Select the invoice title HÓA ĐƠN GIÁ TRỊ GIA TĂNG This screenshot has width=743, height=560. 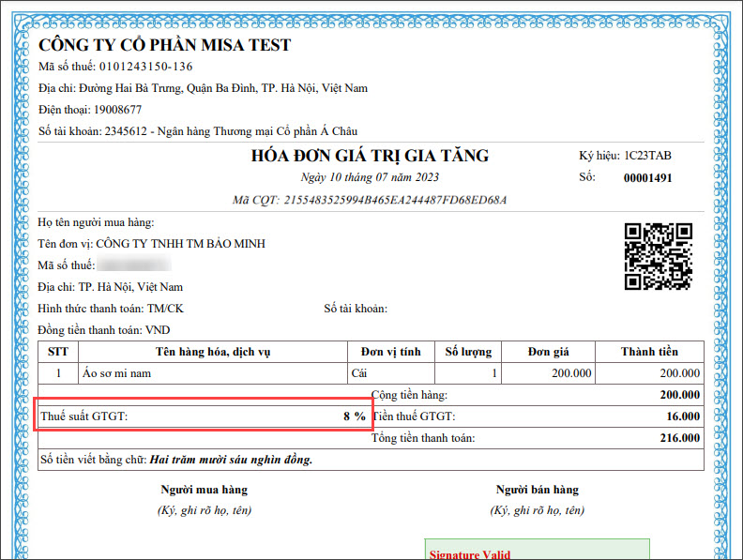370,156
